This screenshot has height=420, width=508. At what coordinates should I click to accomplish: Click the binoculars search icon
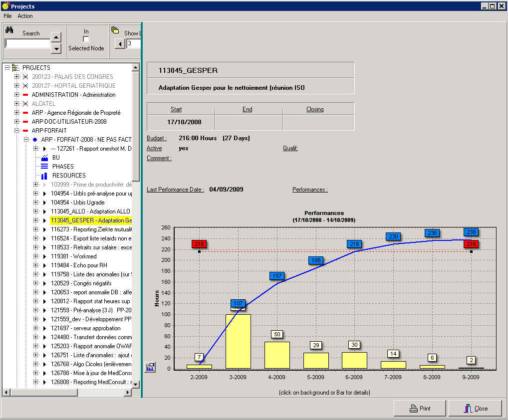click(x=9, y=30)
